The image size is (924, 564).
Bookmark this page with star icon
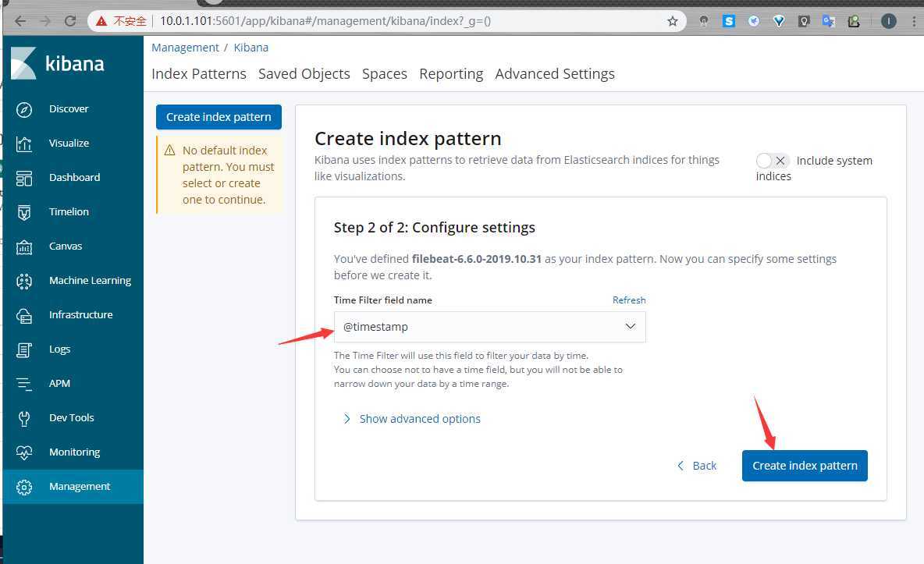coord(673,21)
